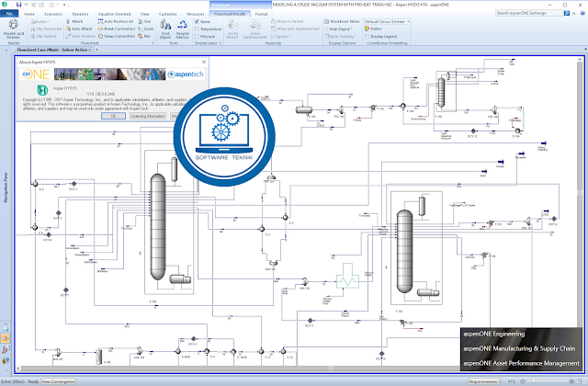The image size is (588, 386).
Task: Choose Swap Connection tool
Action: pyautogui.click(x=117, y=37)
